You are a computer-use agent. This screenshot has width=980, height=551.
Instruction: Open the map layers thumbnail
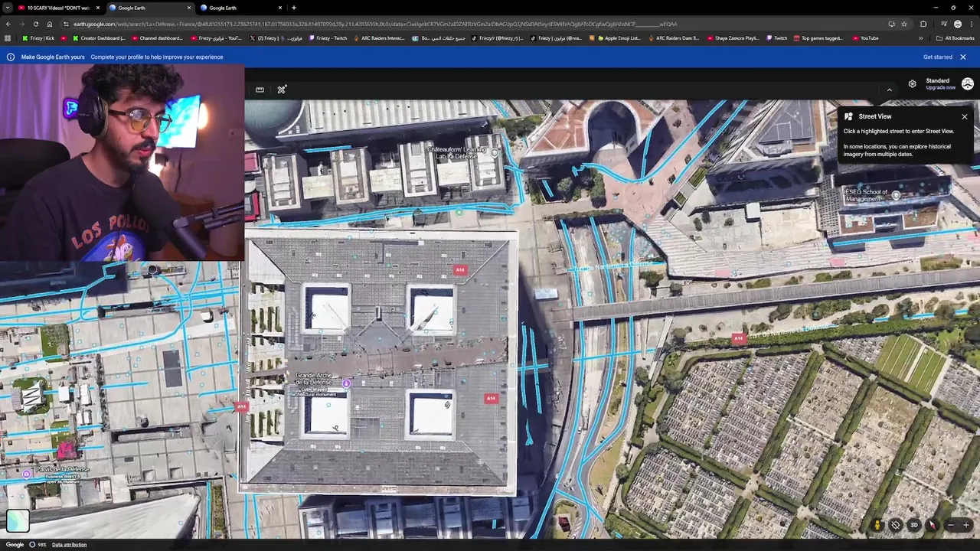pyautogui.click(x=18, y=520)
